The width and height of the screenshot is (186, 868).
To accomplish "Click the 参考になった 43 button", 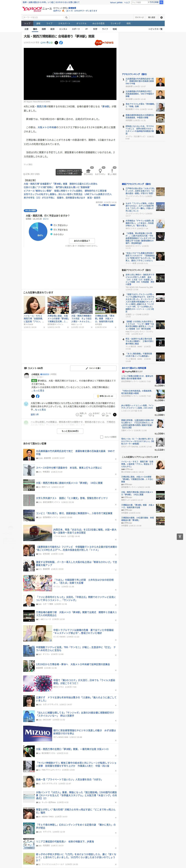I will 105,396.
